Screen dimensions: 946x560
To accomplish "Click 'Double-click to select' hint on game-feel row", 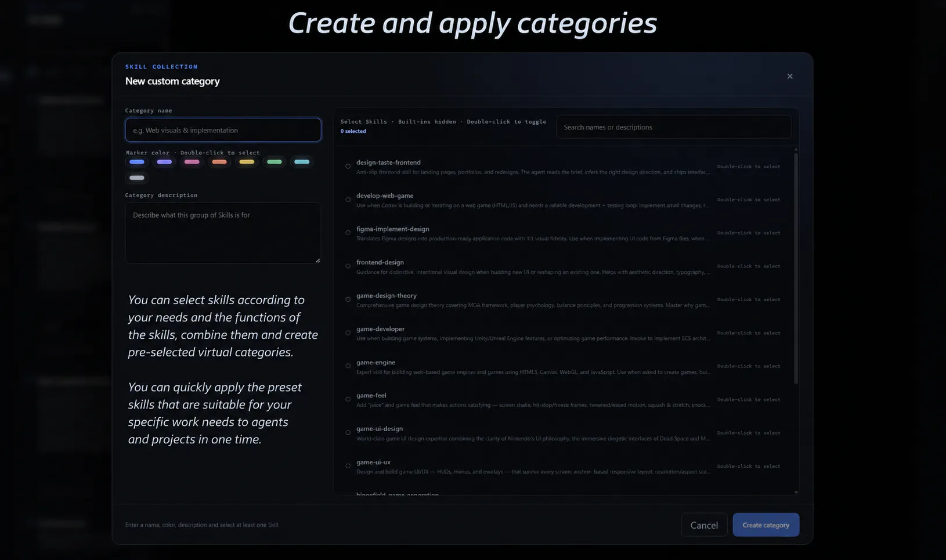I will (749, 399).
